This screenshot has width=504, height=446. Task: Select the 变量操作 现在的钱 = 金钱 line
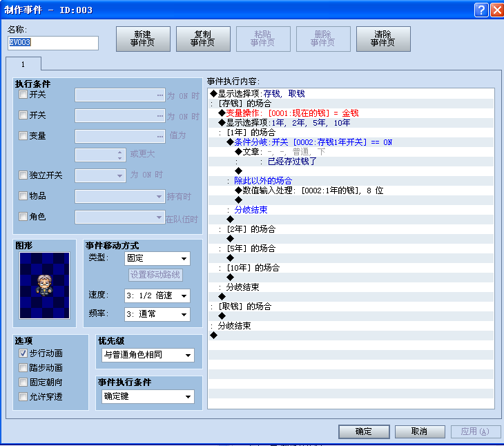351,113
